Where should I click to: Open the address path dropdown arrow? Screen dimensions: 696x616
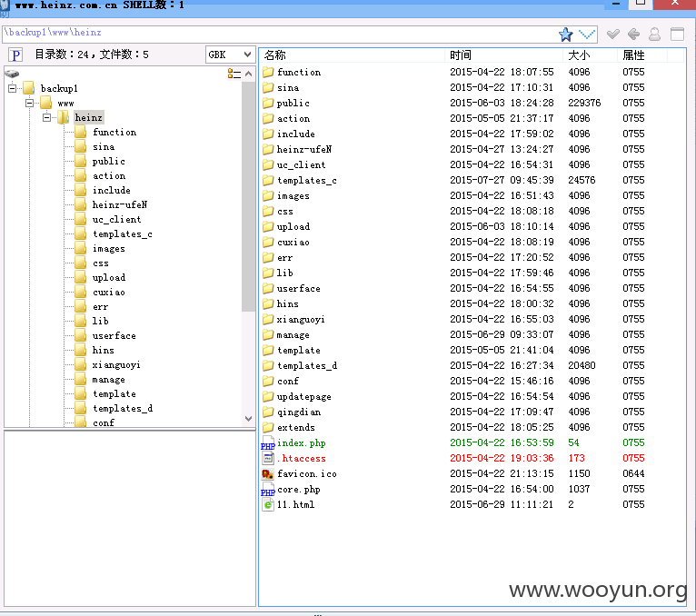pyautogui.click(x=587, y=35)
